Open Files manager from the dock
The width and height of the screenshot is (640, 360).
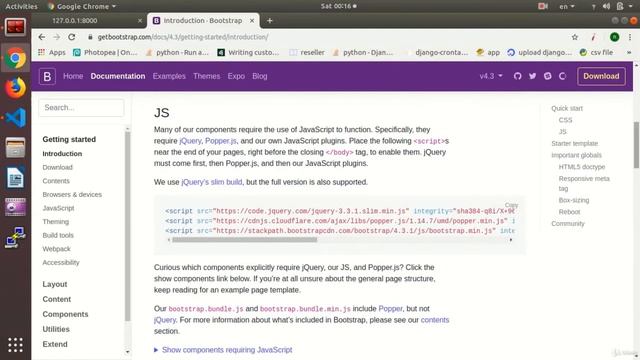[16, 147]
